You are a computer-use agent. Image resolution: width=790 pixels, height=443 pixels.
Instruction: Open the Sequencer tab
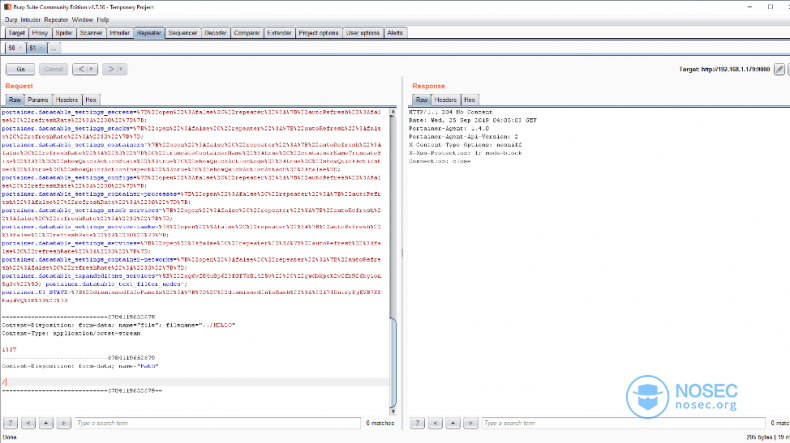182,33
